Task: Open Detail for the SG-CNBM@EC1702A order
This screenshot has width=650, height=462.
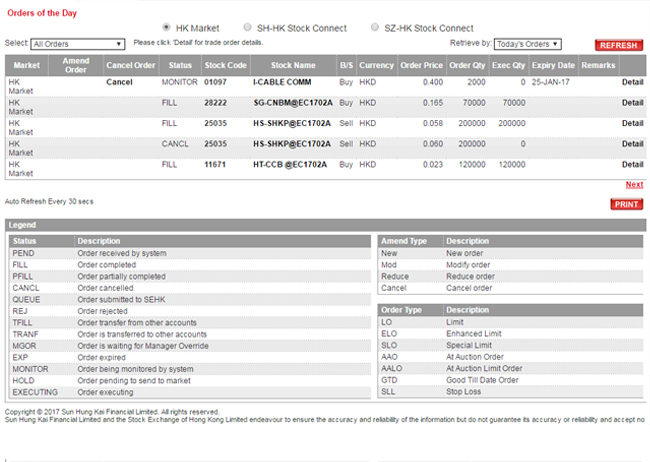Action: pyautogui.click(x=633, y=103)
